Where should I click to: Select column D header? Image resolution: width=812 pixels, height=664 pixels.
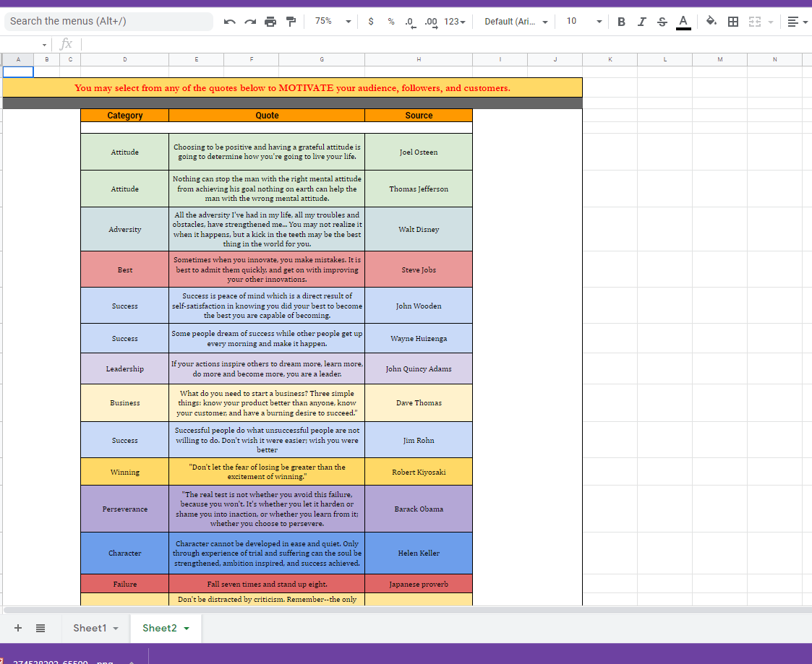tap(125, 59)
